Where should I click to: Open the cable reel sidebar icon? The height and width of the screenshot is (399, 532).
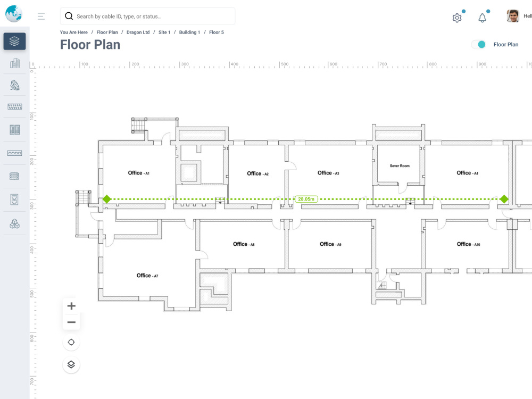click(x=14, y=85)
